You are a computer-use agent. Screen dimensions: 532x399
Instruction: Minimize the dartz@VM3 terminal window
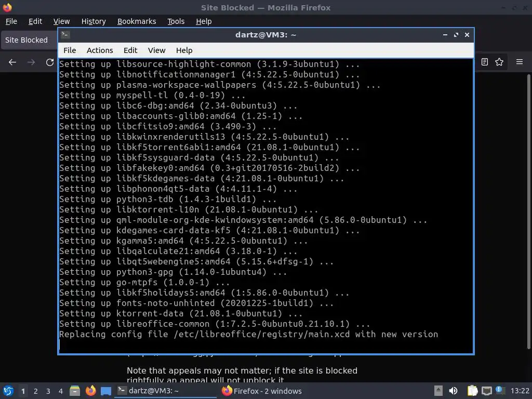(x=445, y=35)
